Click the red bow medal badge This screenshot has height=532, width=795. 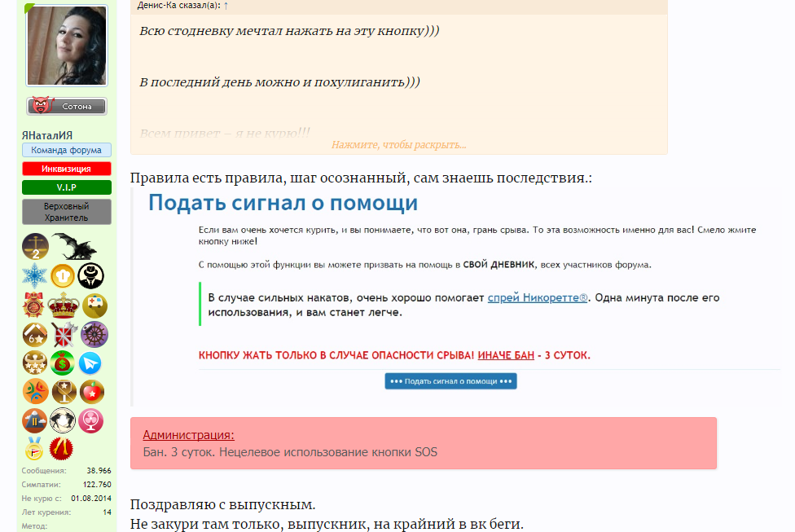coord(34,305)
